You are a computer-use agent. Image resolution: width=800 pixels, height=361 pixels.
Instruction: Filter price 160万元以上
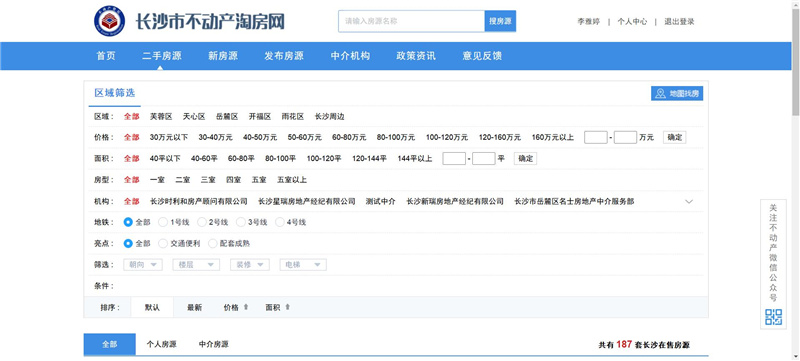coord(553,137)
